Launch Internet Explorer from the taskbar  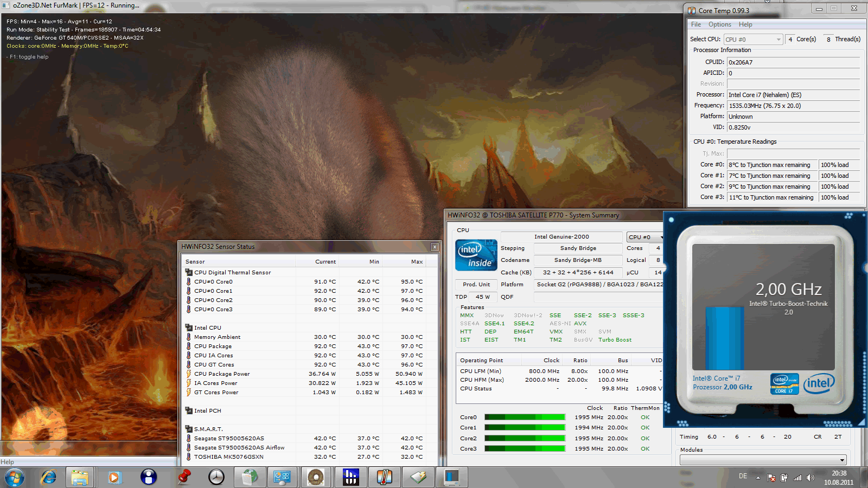click(48, 477)
